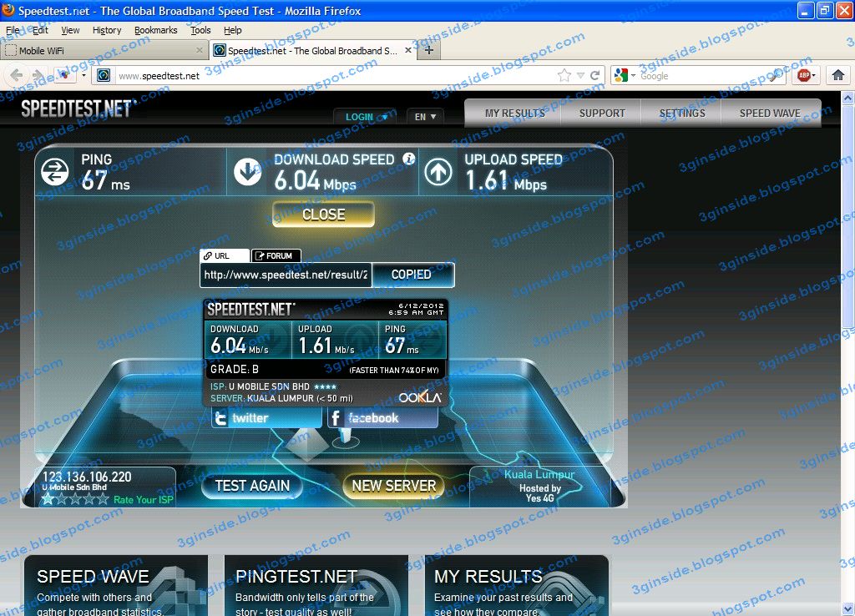This screenshot has width=855, height=616.
Task: Open the SPEED WAVE promo card
Action: coord(115,585)
